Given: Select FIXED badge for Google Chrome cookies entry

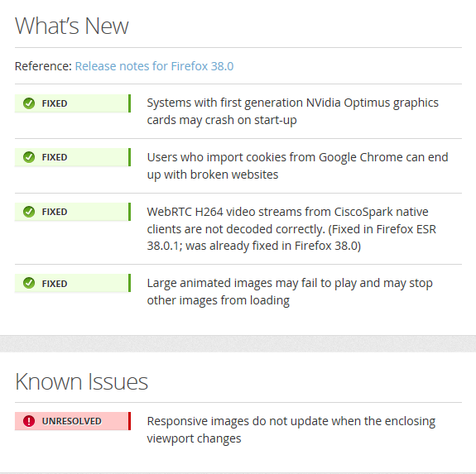Looking at the screenshot, I should [x=73, y=157].
